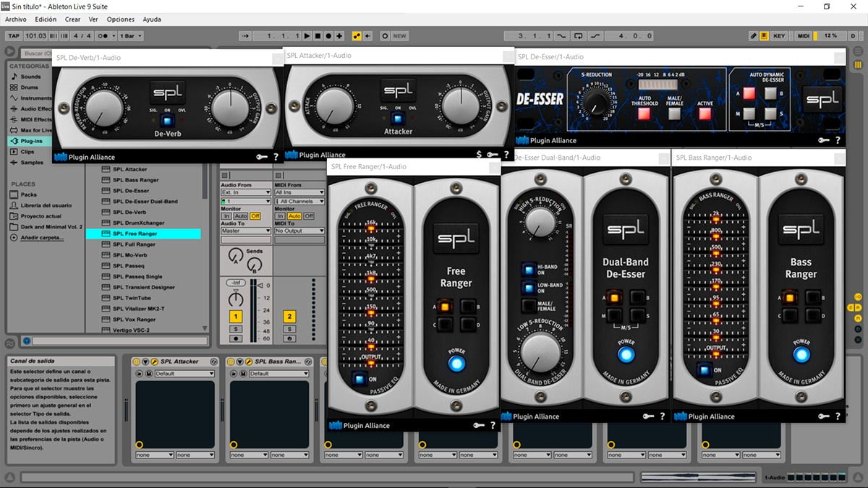Image resolution: width=868 pixels, height=488 pixels.
Task: Toggle the pencil draw mode icon
Action: (753, 35)
